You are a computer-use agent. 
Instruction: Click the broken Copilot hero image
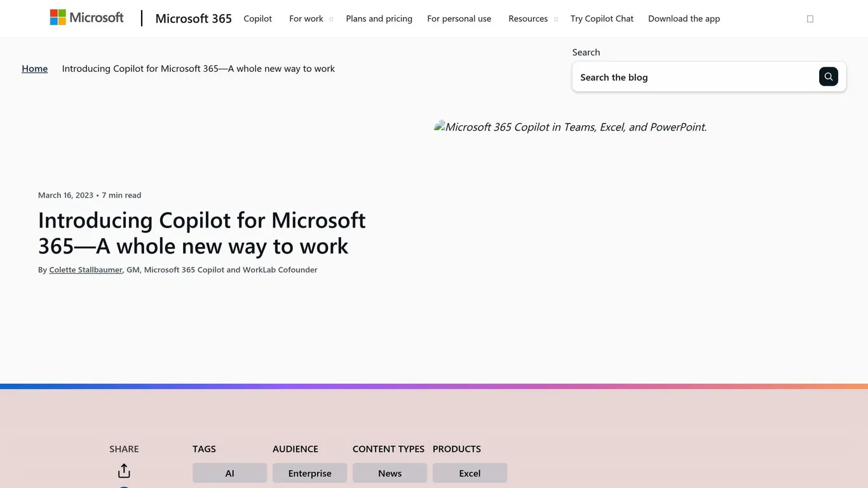point(570,126)
